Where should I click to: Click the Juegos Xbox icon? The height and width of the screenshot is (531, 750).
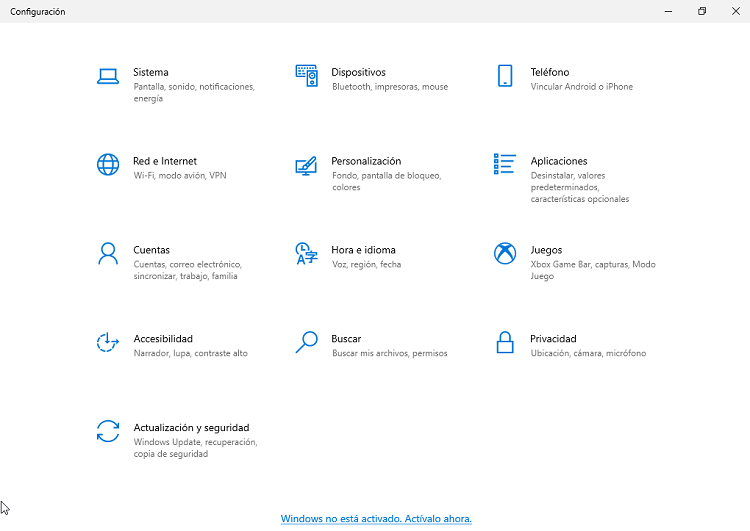505,253
